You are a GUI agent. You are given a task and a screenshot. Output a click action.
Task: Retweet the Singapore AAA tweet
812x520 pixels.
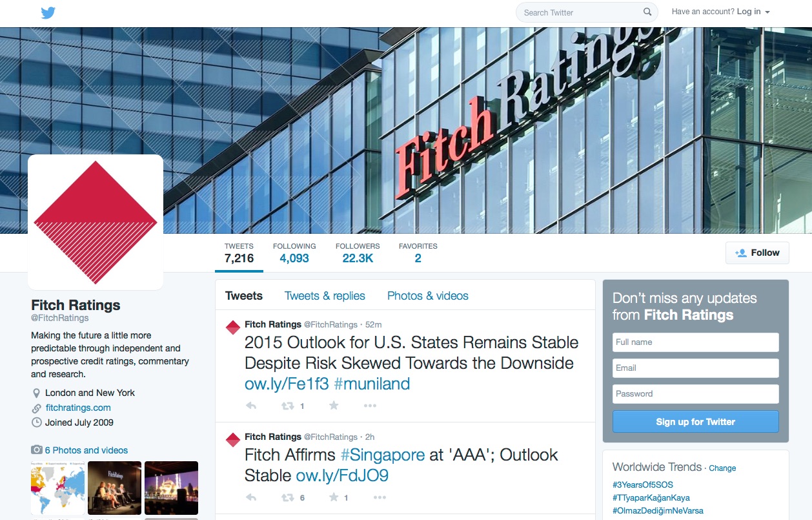288,497
